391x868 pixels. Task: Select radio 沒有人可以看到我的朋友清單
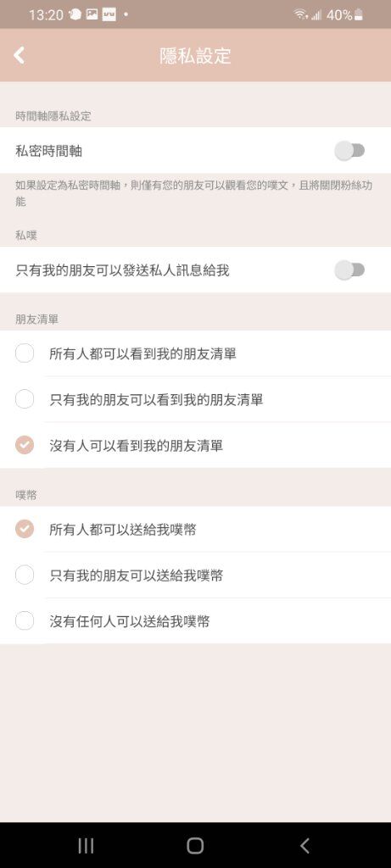25,445
